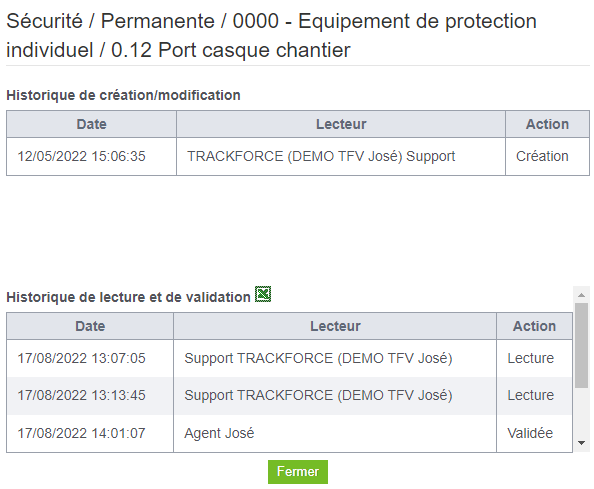Select the Action header in creation table
The image size is (594, 489).
(547, 124)
